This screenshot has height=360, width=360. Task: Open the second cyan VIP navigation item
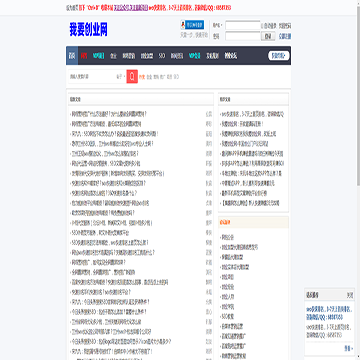pyautogui.click(x=195, y=56)
